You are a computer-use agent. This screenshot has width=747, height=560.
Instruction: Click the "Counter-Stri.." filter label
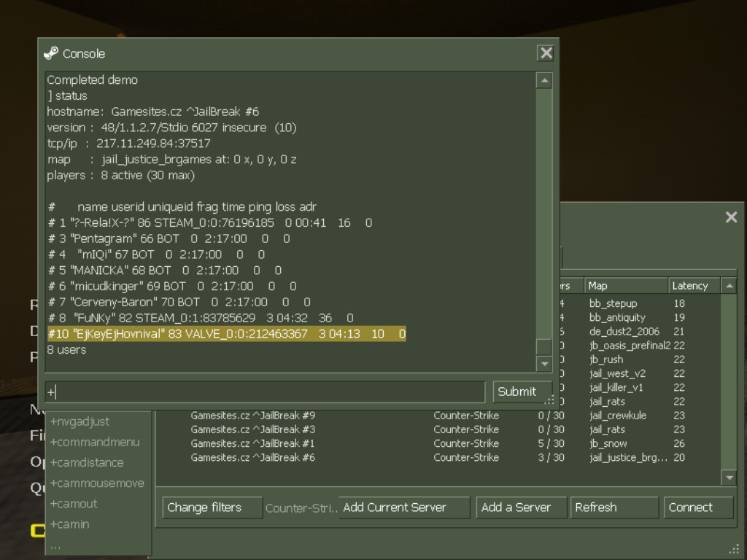point(301,508)
